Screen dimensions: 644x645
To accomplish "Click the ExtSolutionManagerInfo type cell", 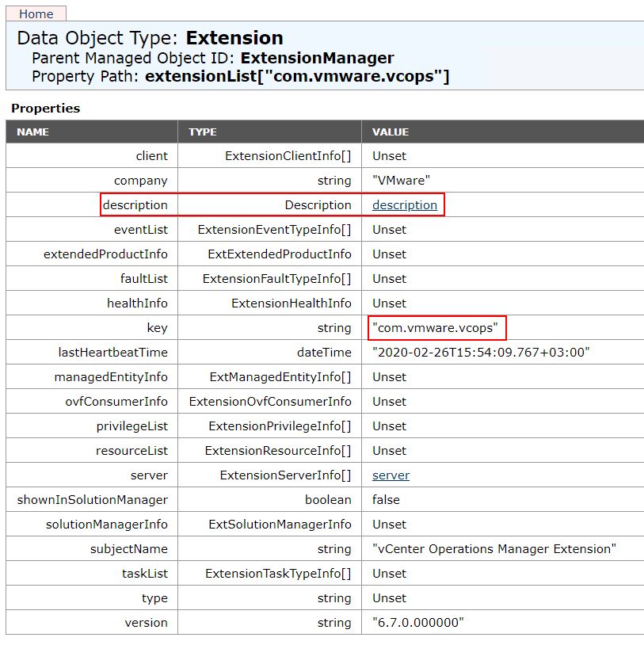I will pos(280,524).
